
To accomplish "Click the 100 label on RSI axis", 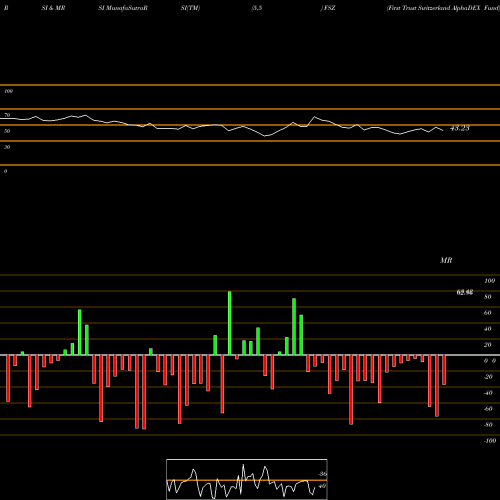I will click(8, 91).
